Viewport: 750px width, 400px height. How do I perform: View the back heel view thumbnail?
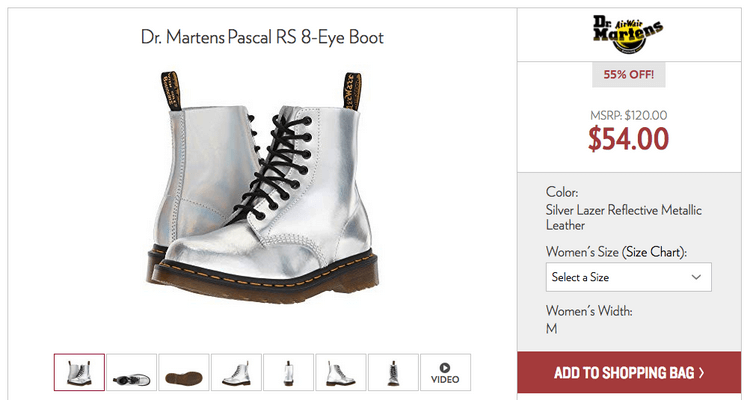[x=288, y=372]
